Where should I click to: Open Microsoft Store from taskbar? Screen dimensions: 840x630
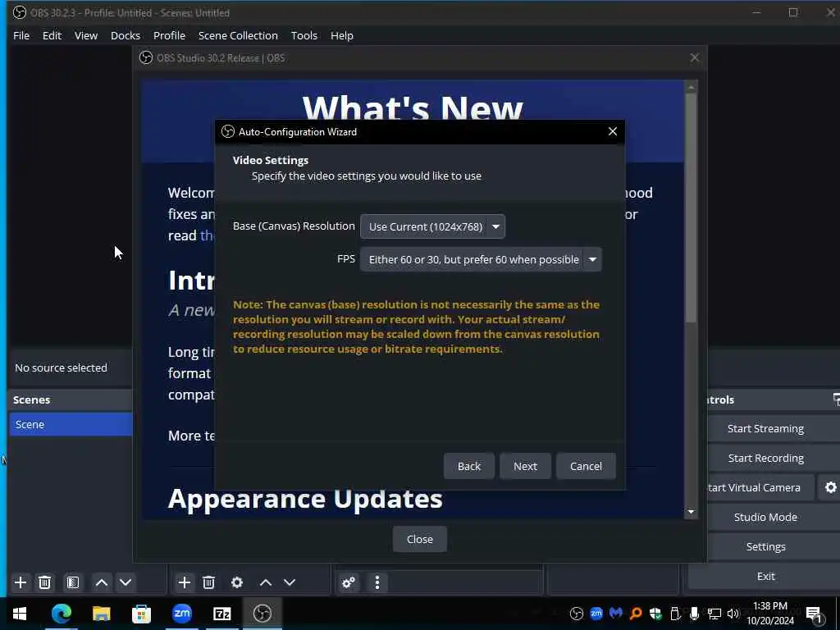pos(141,614)
